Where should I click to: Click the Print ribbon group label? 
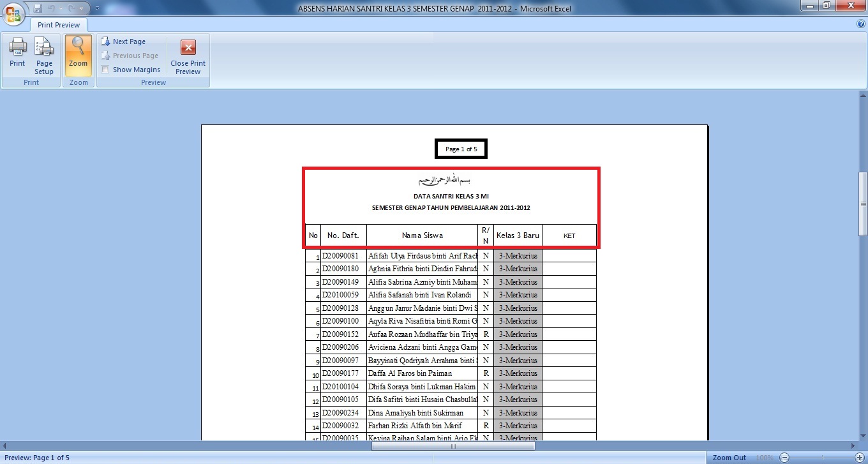[31, 82]
